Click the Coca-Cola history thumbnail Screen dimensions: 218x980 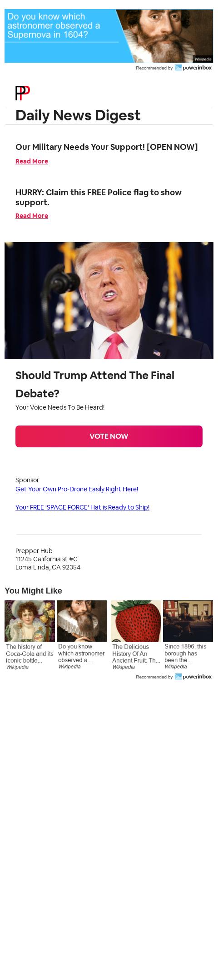click(30, 621)
